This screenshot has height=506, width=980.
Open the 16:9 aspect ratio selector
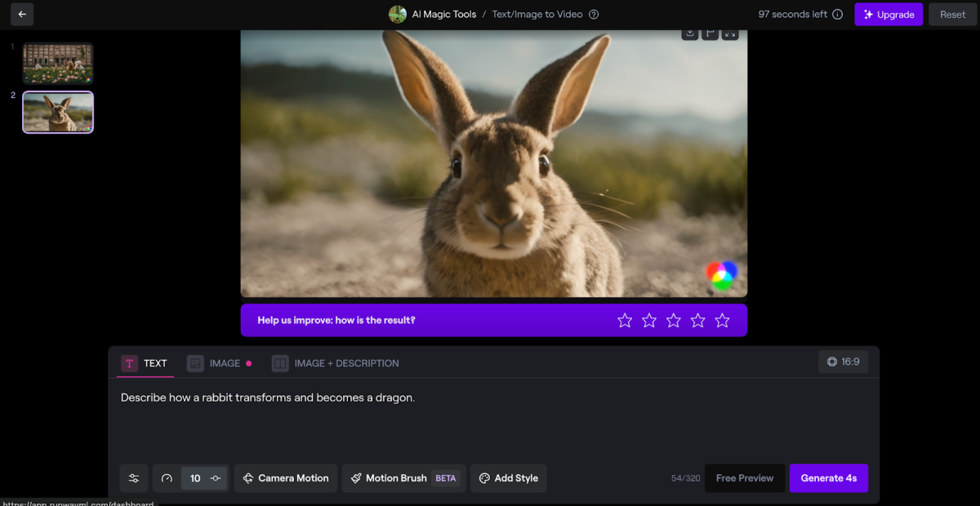tap(843, 362)
